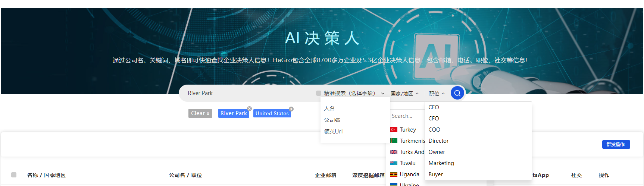Select CEO from the position list
The width and height of the screenshot is (644, 186).
click(434, 107)
